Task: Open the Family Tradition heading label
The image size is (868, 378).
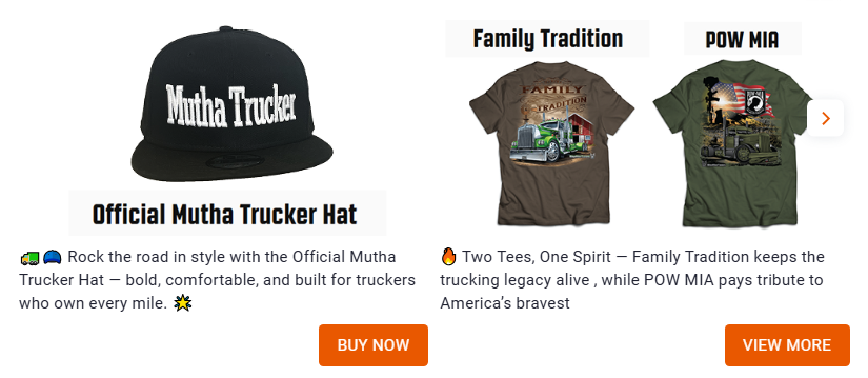Action: coord(548,39)
